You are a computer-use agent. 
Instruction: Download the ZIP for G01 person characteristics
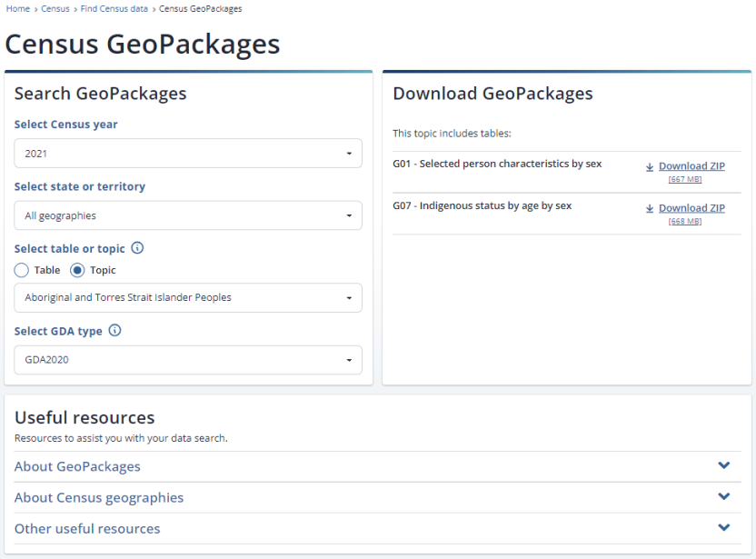coord(692,165)
